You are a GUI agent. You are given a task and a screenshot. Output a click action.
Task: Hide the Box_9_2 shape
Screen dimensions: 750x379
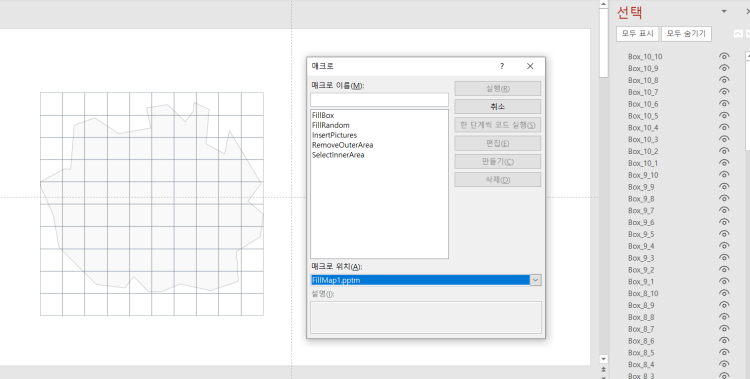724,269
